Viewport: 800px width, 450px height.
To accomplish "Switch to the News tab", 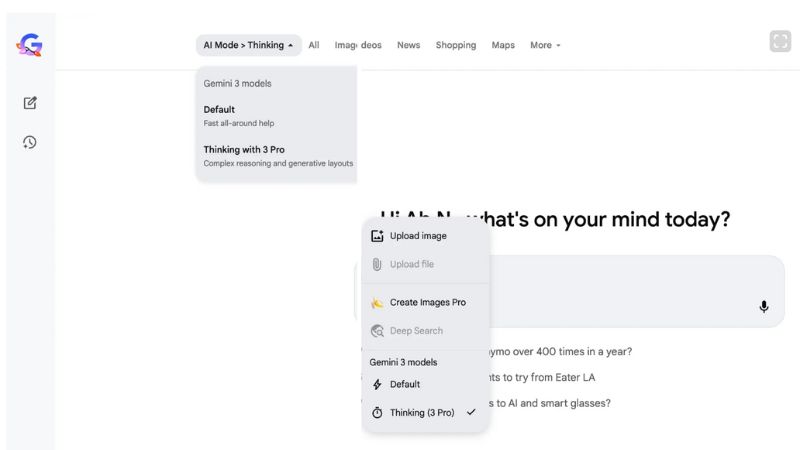I will click(409, 45).
